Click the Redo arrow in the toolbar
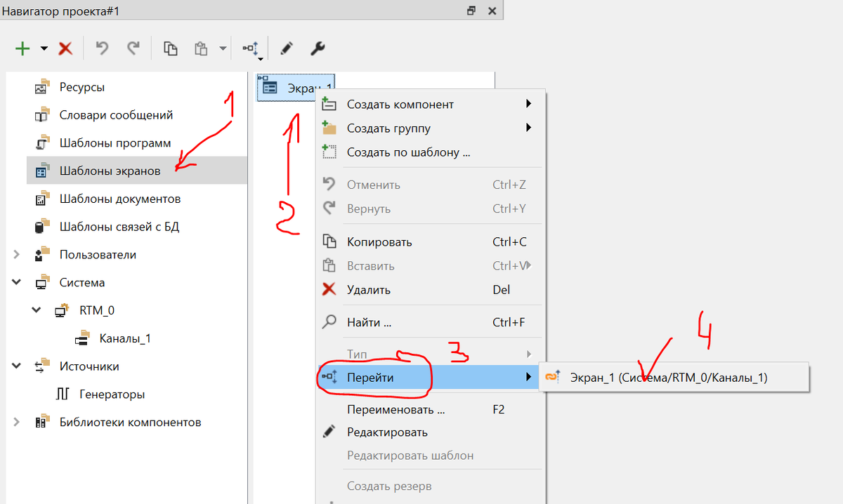Screen dimensions: 843x504 133,48
